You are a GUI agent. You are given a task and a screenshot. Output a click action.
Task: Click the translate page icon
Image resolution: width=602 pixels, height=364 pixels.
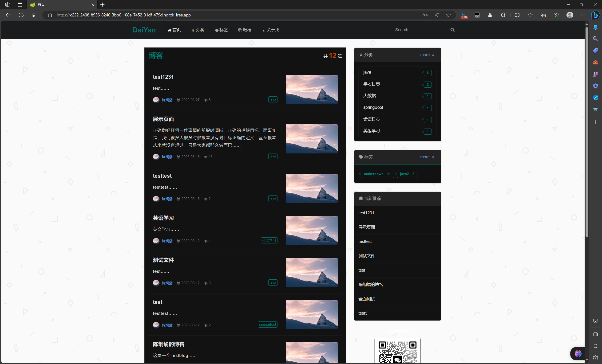pyautogui.click(x=425, y=15)
